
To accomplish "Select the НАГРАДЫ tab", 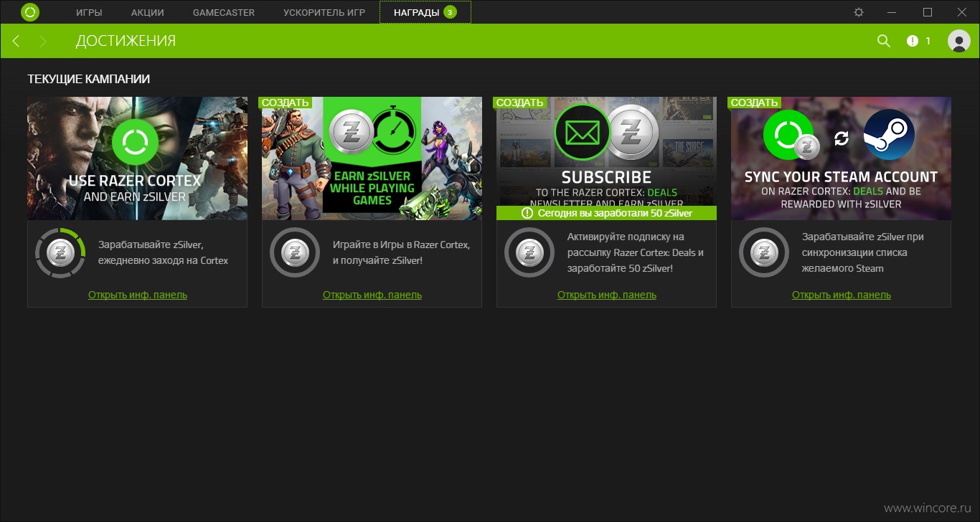I will [425, 12].
